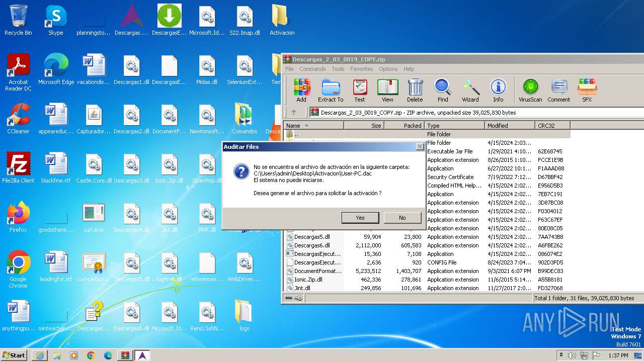
Task: Open the View toolbar icon
Action: (387, 90)
